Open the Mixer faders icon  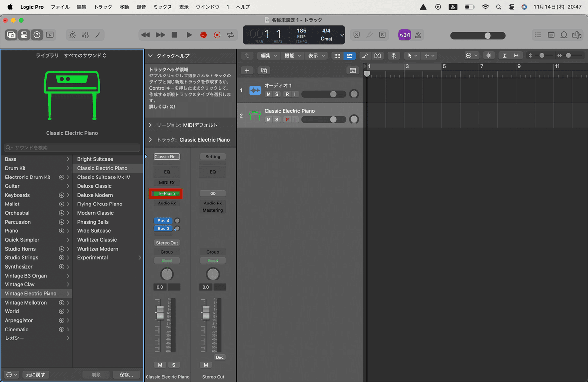[85, 35]
